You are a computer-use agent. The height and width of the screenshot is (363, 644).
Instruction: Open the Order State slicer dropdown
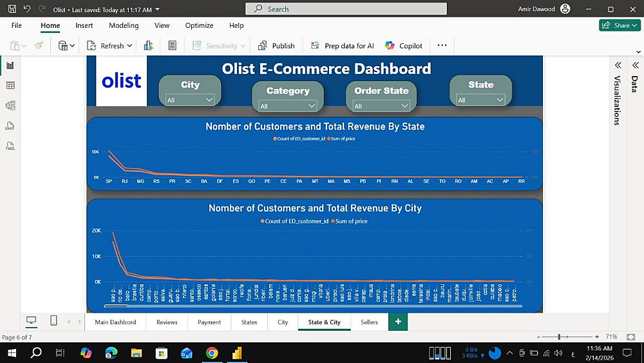[x=381, y=106]
